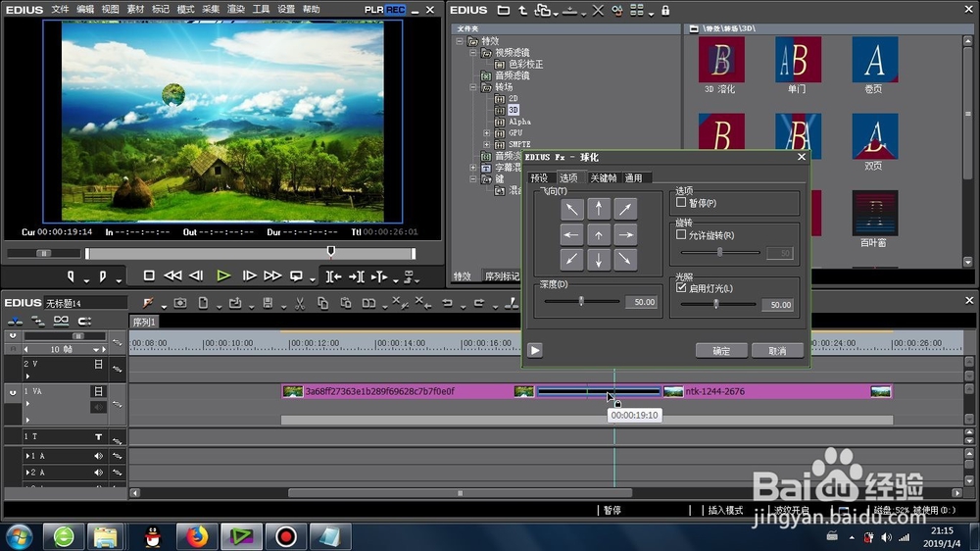Click the Stop button in player controls
Image resolution: width=980 pixels, height=551 pixels.
click(149, 275)
